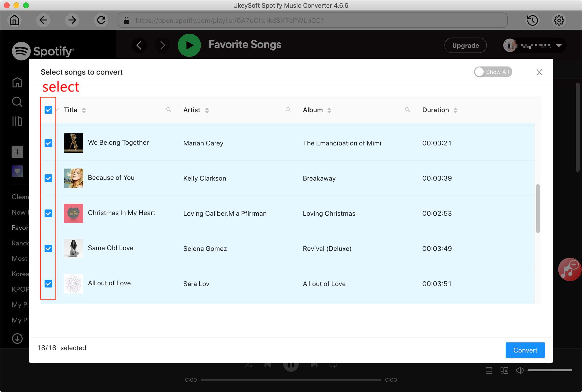Uncheck the We Belong Together checkbox
This screenshot has height=392, width=582.
[x=49, y=143]
